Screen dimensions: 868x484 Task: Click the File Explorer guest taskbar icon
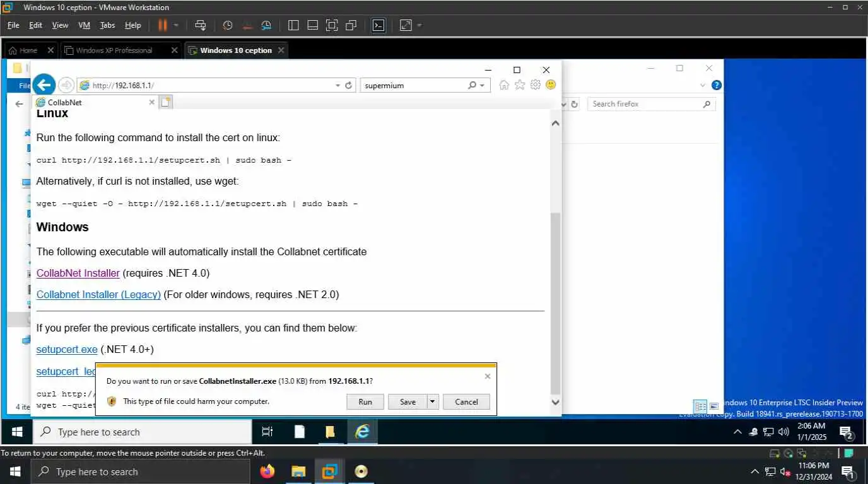pyautogui.click(x=330, y=432)
